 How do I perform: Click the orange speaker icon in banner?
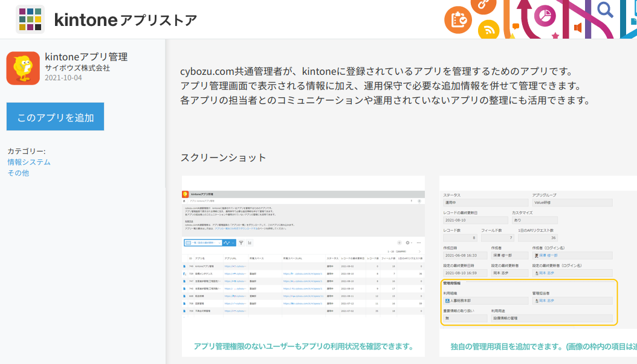click(578, 28)
